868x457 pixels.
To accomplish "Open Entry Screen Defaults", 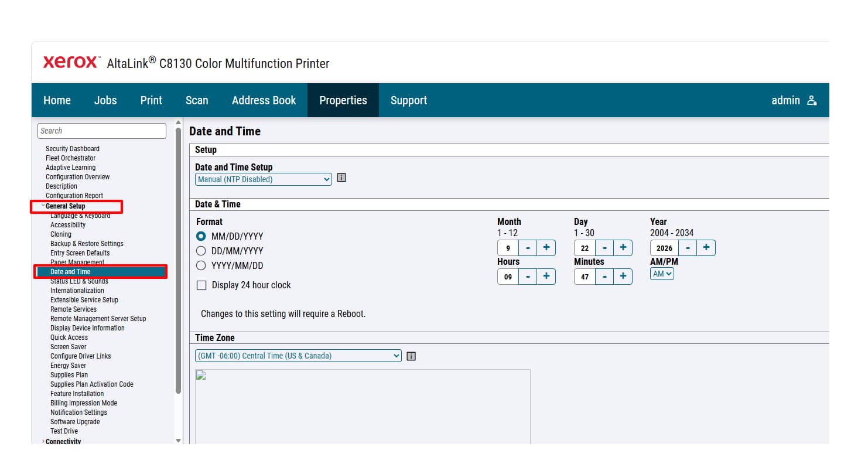I will 80,253.
